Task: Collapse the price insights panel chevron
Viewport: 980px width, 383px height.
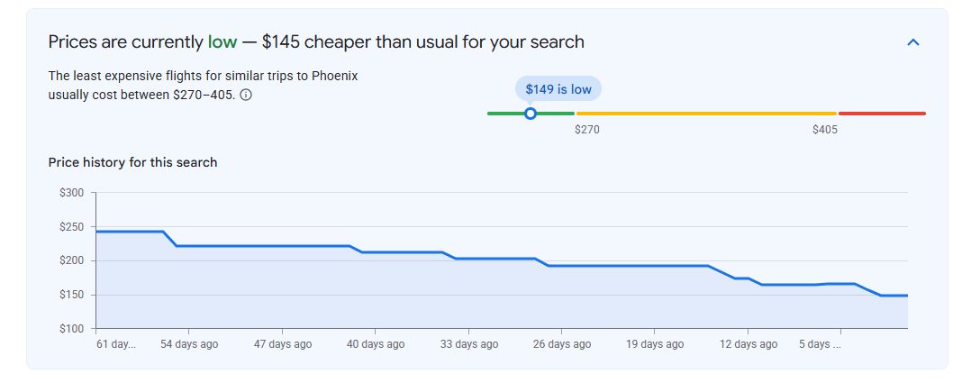Action: 913,42
